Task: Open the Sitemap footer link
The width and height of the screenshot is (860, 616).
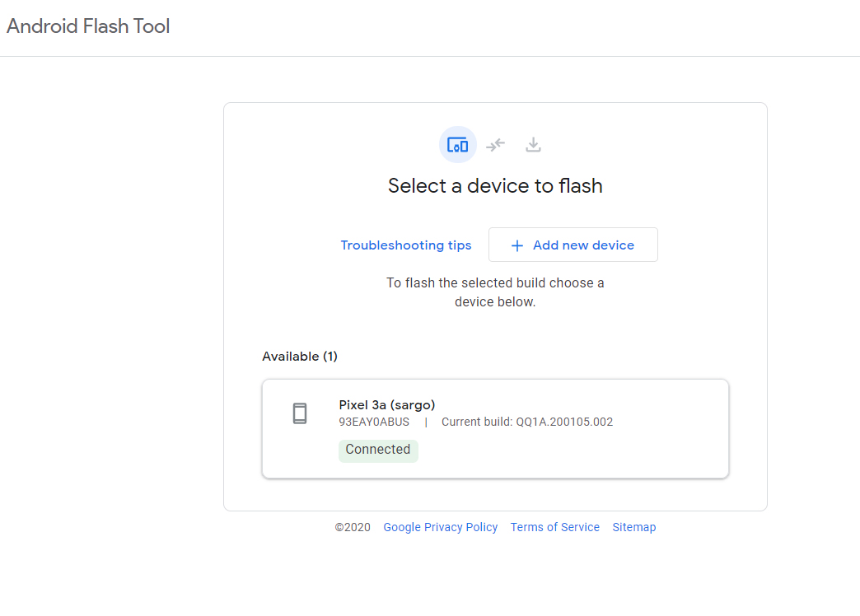Action: 633,527
